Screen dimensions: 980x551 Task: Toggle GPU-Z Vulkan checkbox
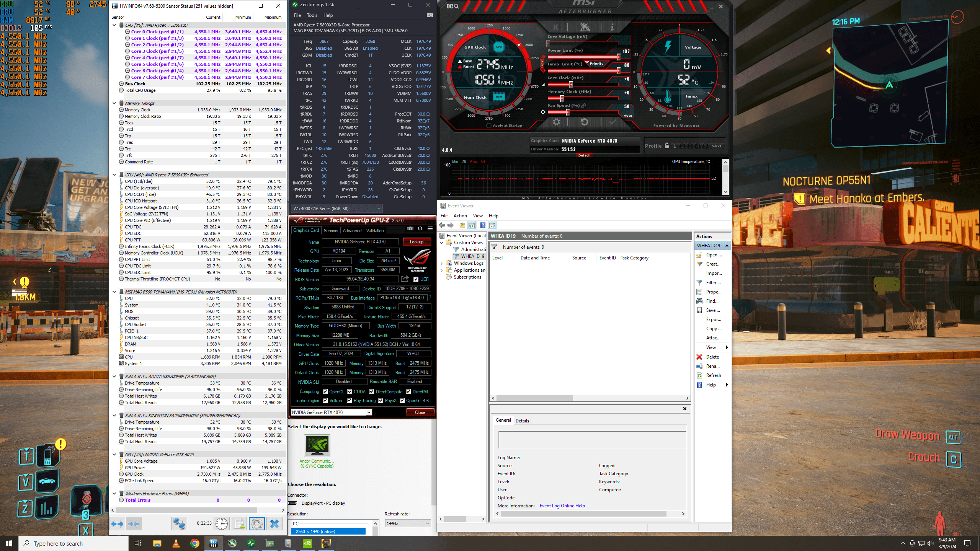[x=325, y=401]
